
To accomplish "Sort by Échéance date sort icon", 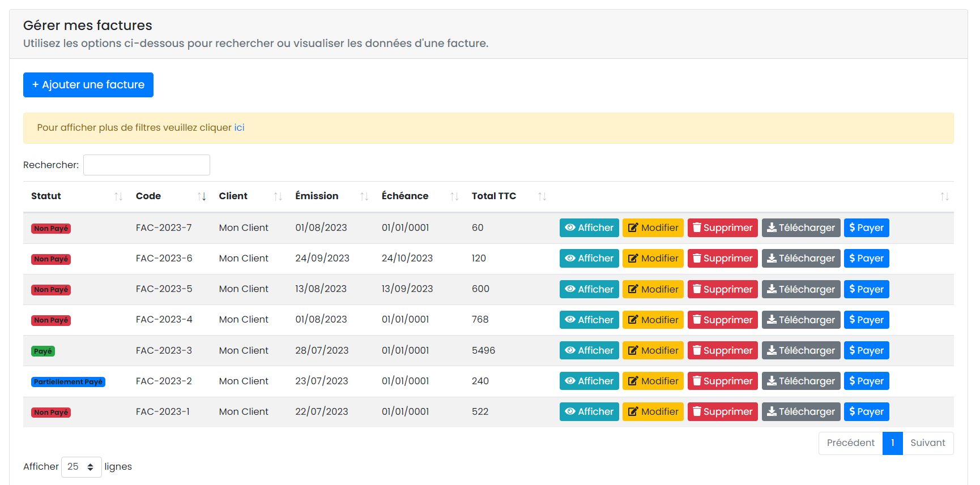I will (454, 196).
